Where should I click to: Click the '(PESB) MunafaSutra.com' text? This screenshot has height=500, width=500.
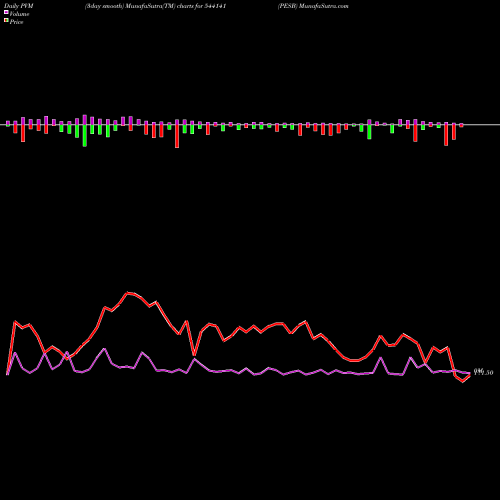(x=313, y=6)
